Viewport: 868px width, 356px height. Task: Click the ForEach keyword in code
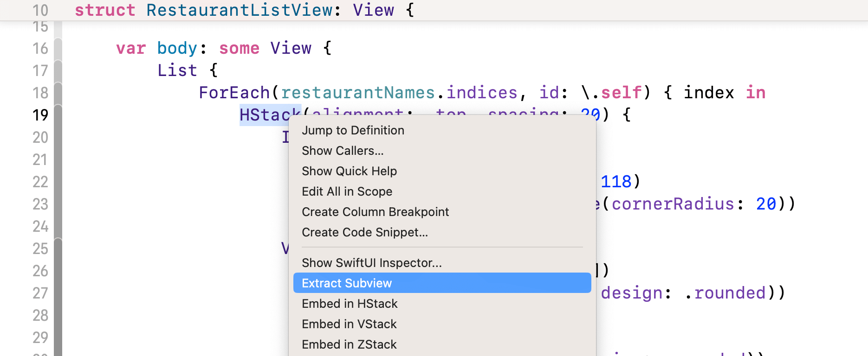pos(234,93)
